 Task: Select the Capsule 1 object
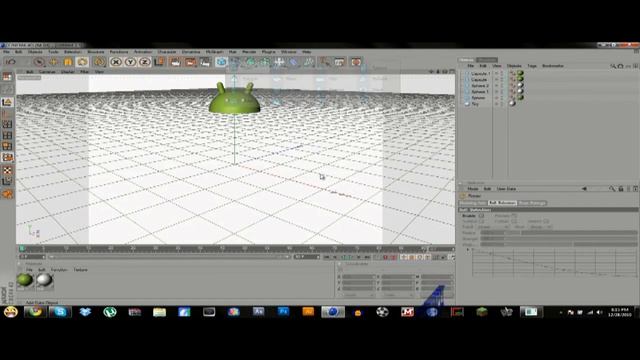point(480,73)
